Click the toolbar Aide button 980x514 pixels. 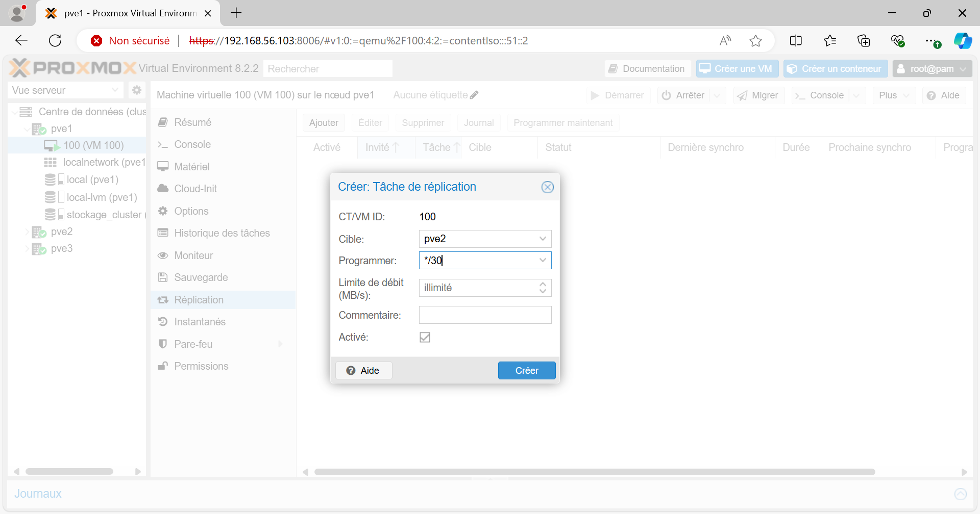[x=944, y=95]
